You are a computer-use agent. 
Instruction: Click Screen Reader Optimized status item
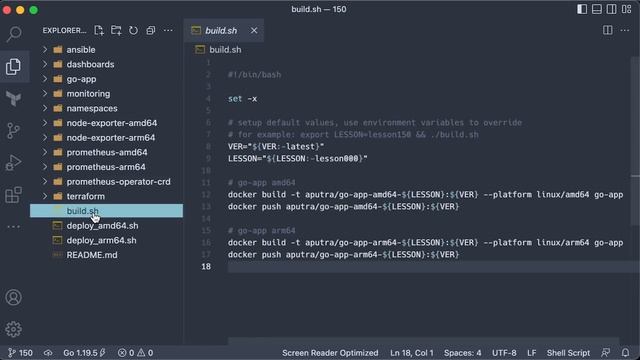pos(330,353)
